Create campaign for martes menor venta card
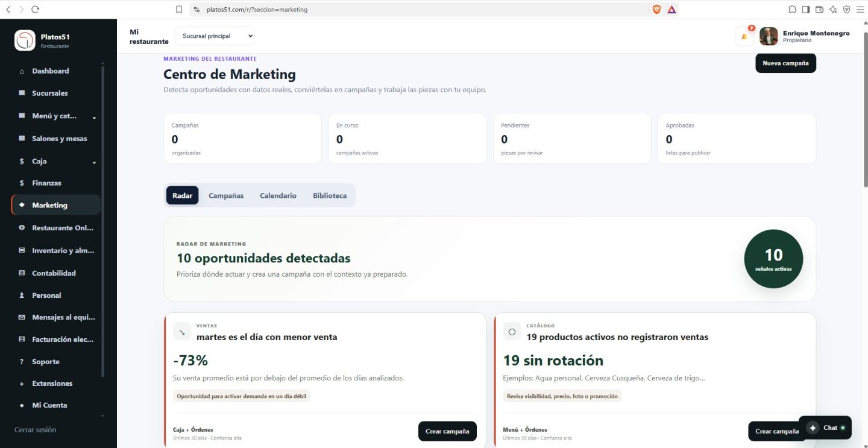 447,431
